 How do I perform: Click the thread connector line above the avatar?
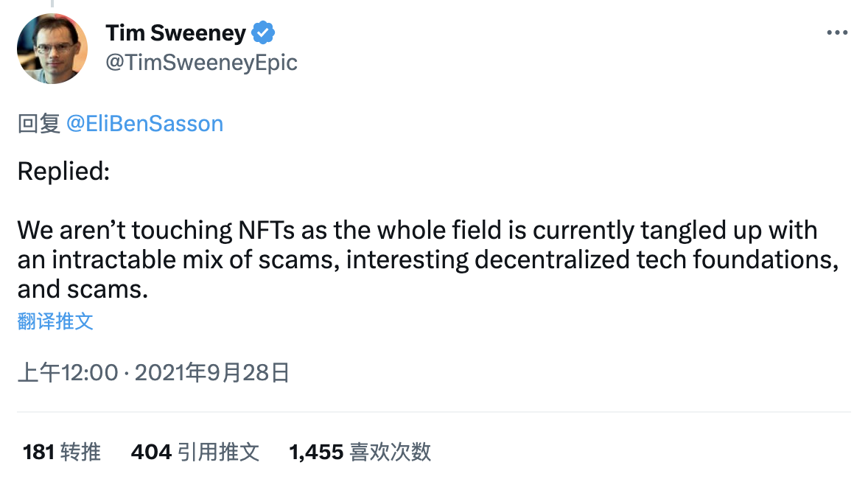click(x=52, y=4)
